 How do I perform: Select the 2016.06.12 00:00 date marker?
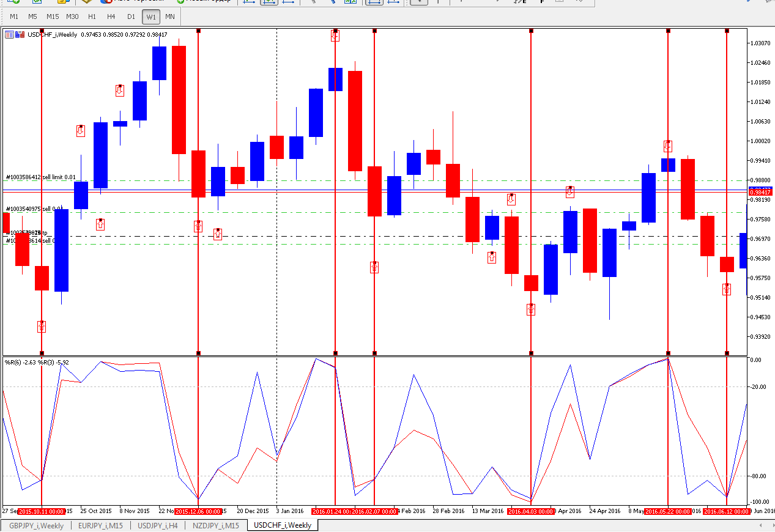[x=727, y=511]
